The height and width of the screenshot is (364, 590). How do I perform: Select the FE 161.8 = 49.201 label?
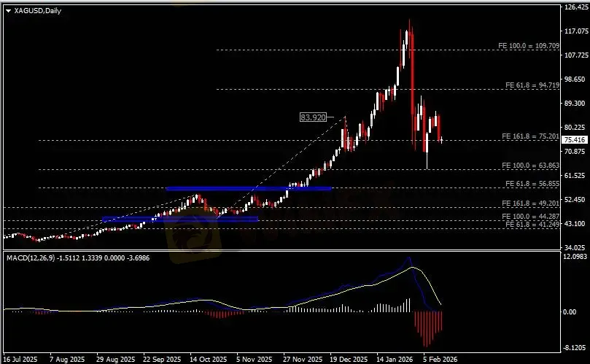[x=530, y=204]
